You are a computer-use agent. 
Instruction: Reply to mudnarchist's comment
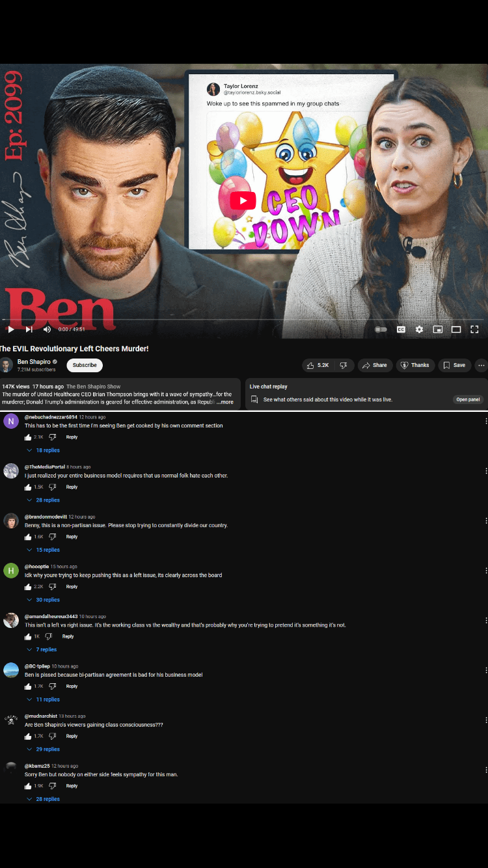click(x=72, y=736)
